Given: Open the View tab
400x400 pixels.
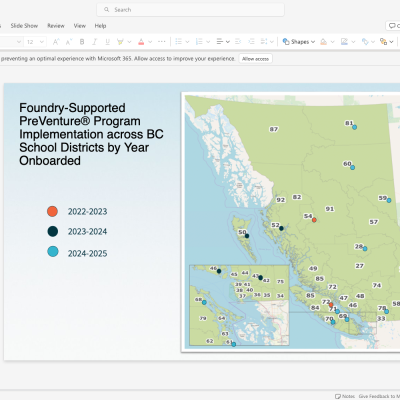Looking at the screenshot, I should click(x=80, y=26).
